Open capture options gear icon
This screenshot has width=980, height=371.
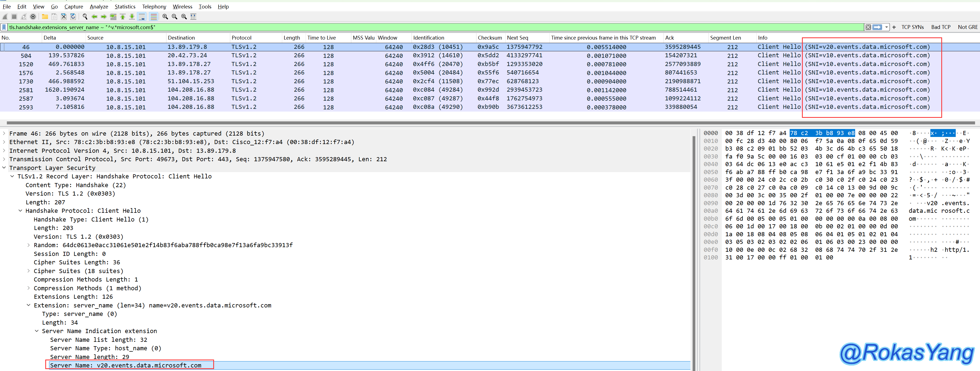coord(33,16)
